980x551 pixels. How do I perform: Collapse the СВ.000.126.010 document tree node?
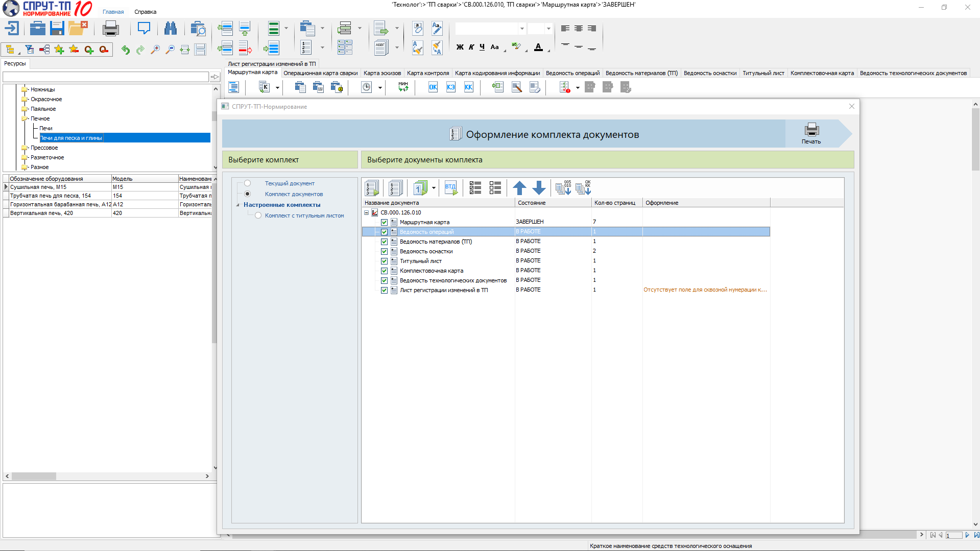[x=366, y=212]
